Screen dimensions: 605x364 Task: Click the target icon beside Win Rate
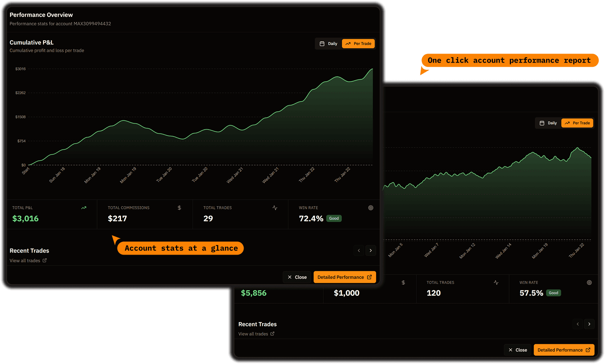tap(370, 207)
